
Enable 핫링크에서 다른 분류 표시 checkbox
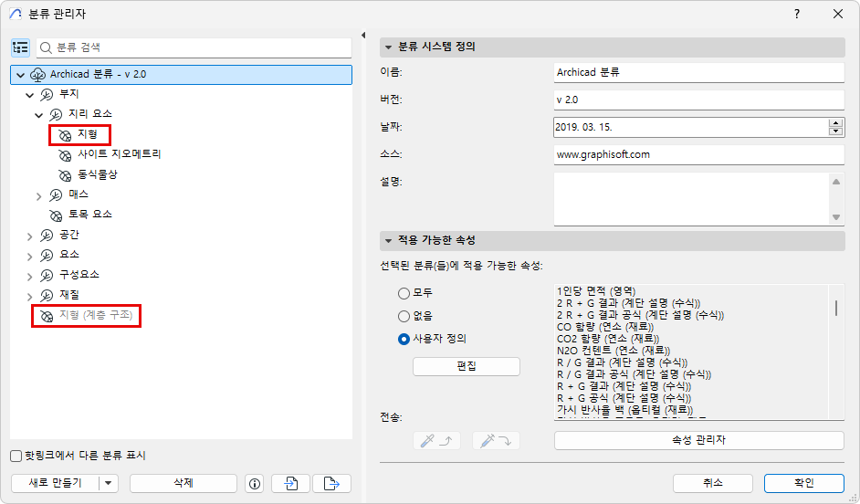click(16, 456)
